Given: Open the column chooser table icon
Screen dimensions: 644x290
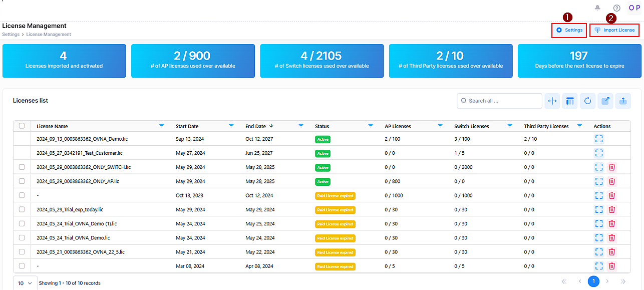Looking at the screenshot, I should pos(570,101).
